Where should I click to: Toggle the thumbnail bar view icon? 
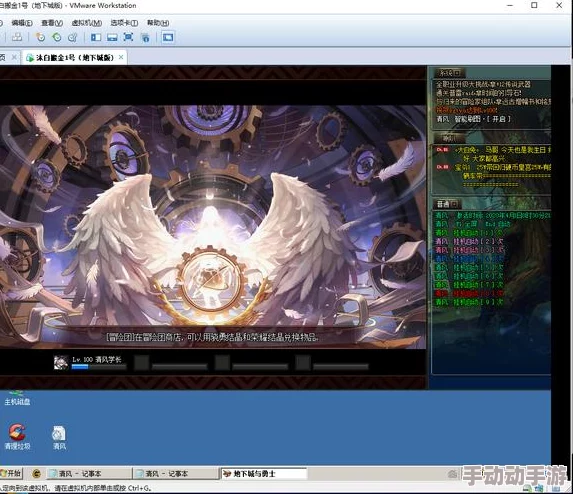tap(112, 37)
